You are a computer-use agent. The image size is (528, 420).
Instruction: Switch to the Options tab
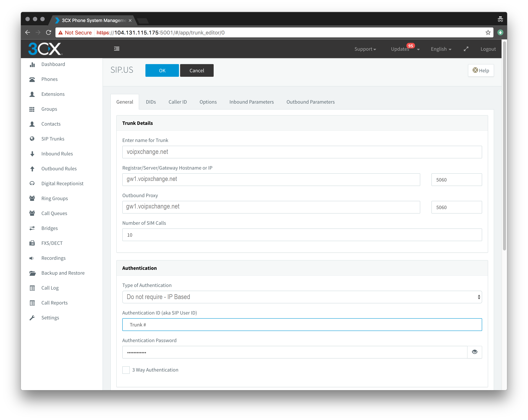point(208,102)
